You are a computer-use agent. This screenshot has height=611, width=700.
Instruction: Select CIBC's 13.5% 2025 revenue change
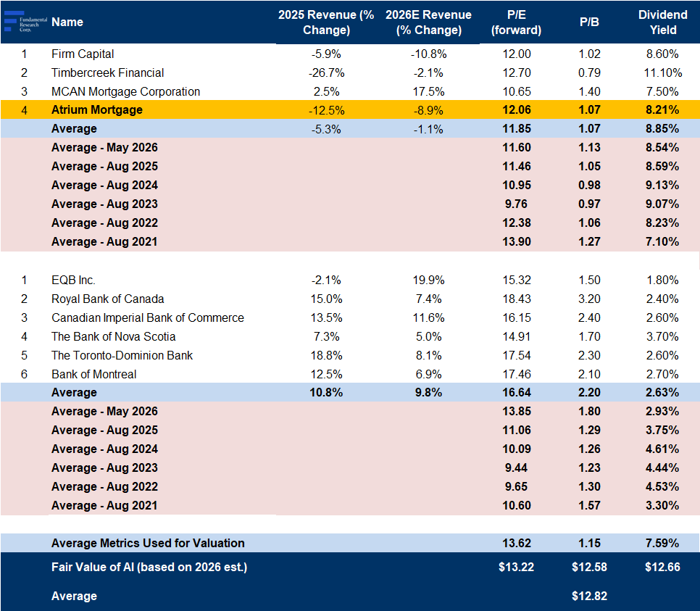[x=326, y=317]
